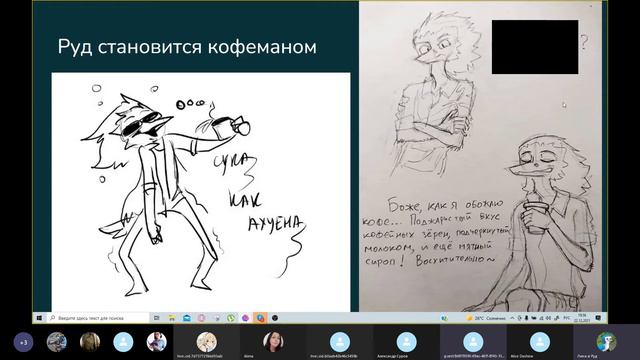This screenshot has width=640, height=360.
Task: Switch the input language 'РУС' indicator
Action: [x=567, y=318]
